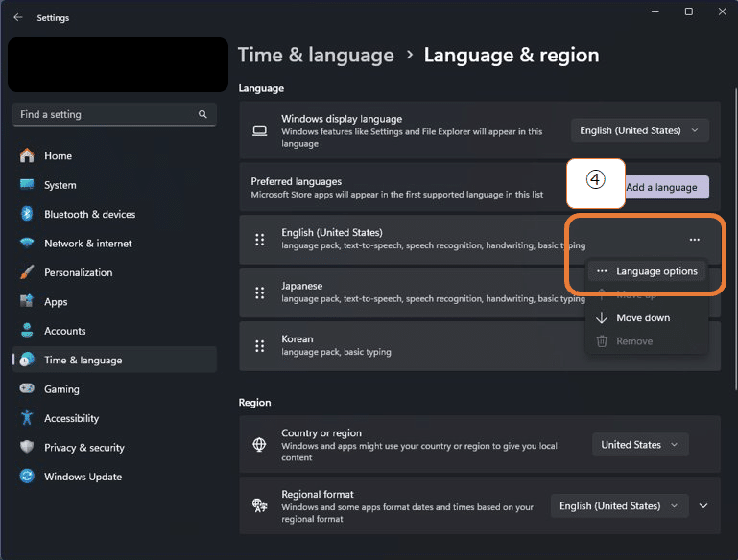The height and width of the screenshot is (560, 738).
Task: Open the Regional format English dropdown
Action: tap(619, 506)
